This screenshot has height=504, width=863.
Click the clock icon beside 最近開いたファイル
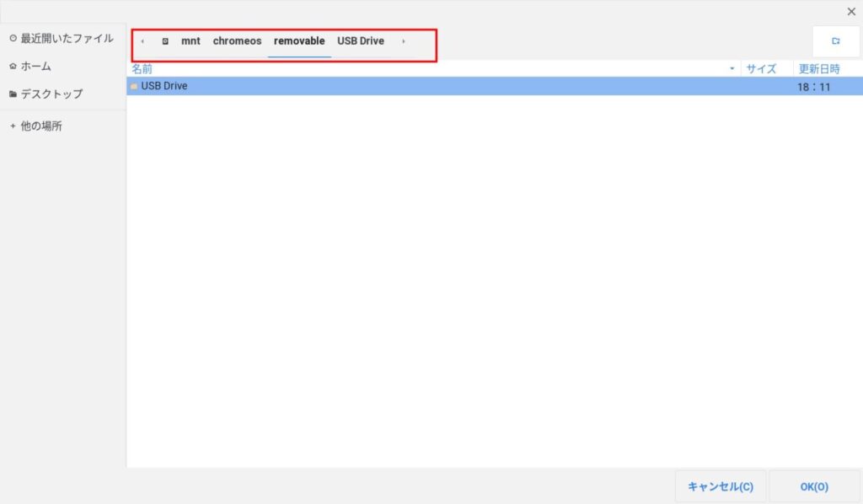[x=12, y=37]
